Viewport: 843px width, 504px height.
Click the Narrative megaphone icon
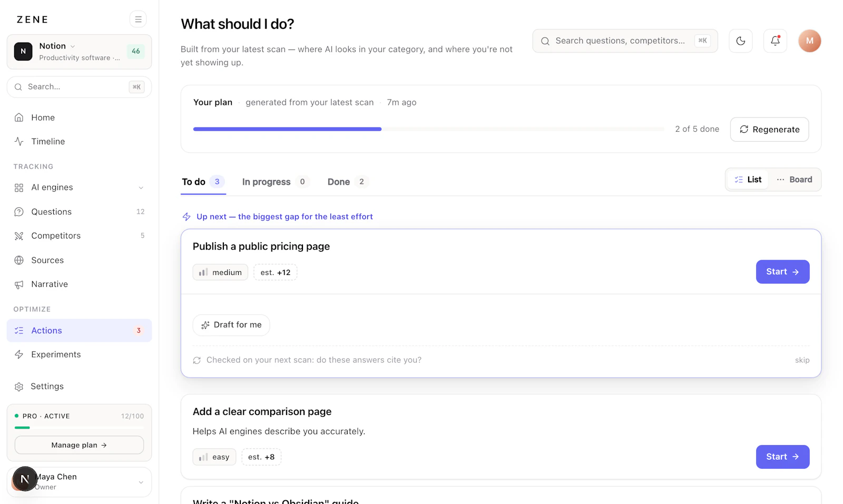tap(19, 284)
